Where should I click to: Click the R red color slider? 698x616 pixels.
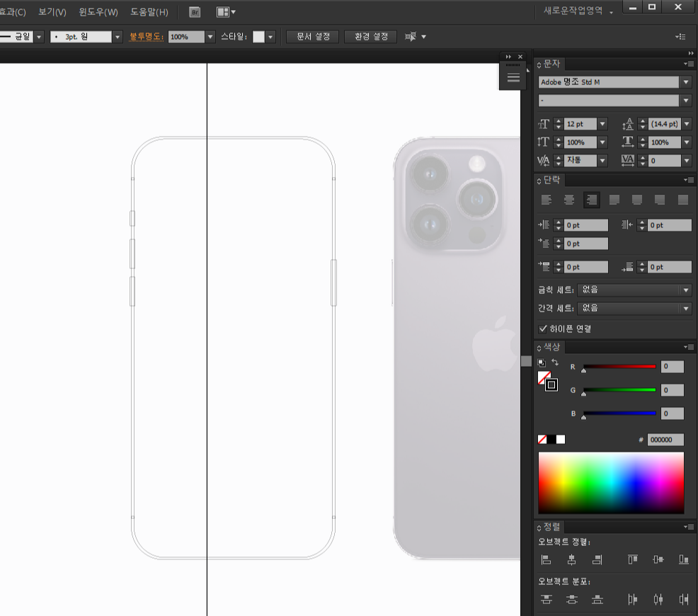619,367
